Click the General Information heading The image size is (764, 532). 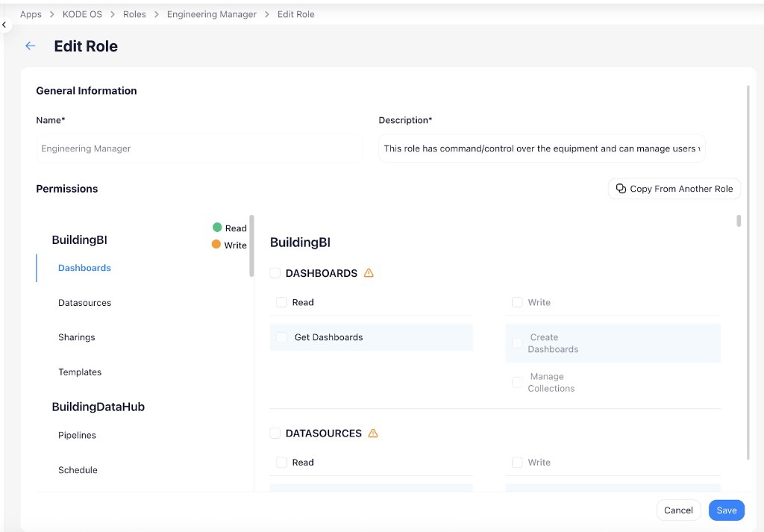[87, 90]
